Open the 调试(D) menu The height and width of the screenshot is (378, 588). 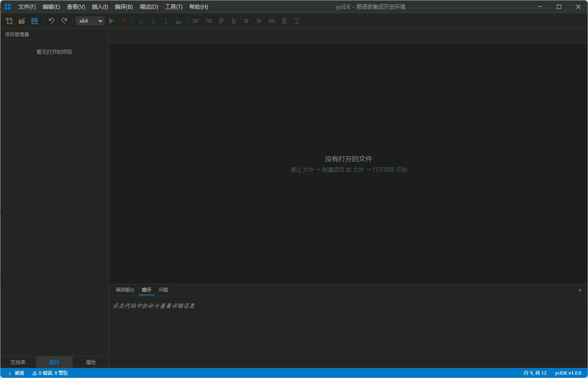point(149,7)
